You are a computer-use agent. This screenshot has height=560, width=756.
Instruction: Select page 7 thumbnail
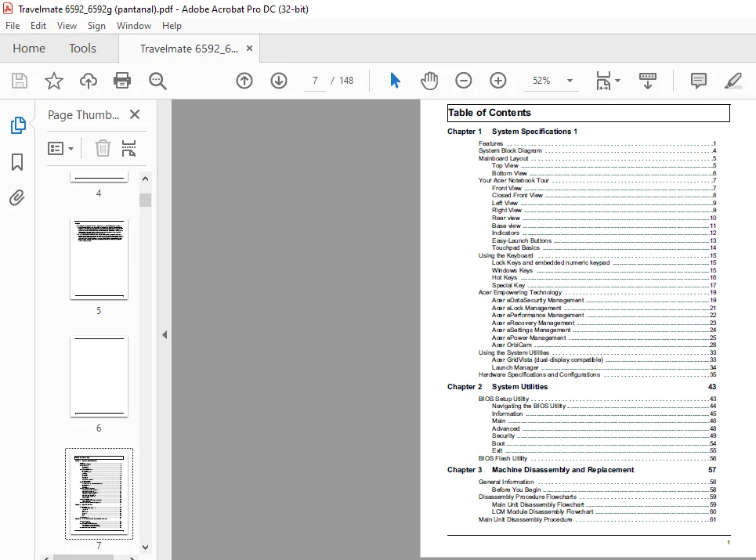pyautogui.click(x=99, y=493)
